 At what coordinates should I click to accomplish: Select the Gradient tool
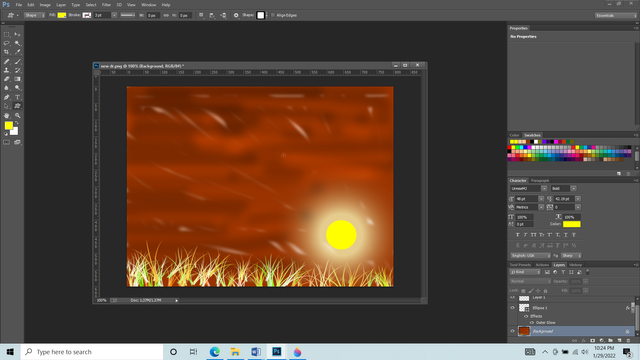click(x=17, y=79)
